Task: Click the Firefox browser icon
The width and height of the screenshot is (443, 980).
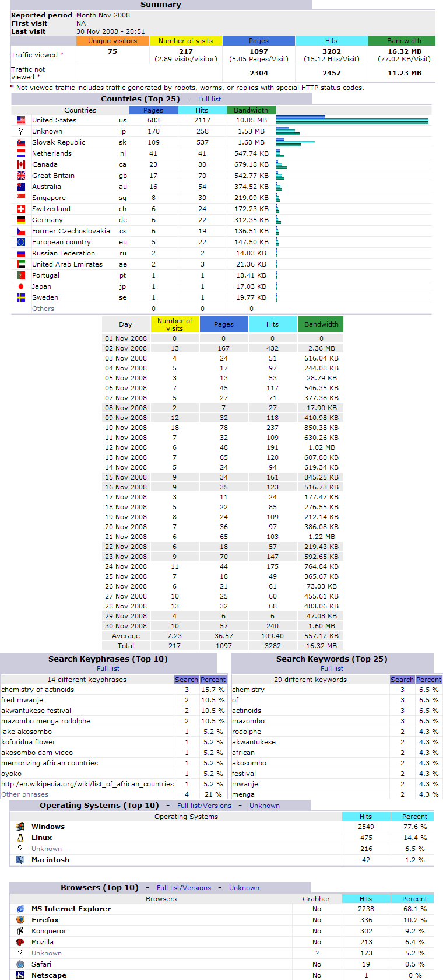Action: pyautogui.click(x=20, y=920)
